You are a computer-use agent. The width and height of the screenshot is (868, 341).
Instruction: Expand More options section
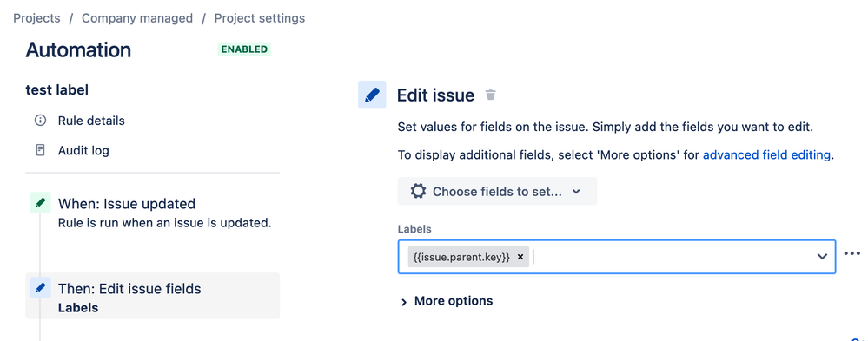click(x=447, y=301)
